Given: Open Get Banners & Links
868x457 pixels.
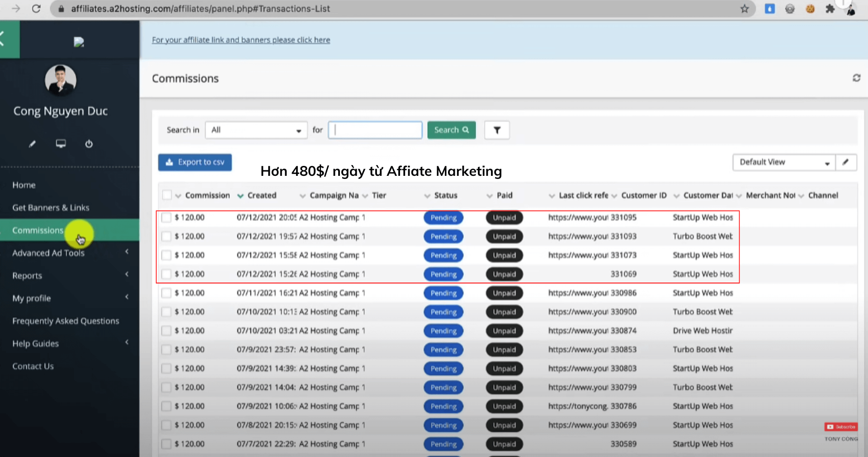Looking at the screenshot, I should [x=51, y=207].
